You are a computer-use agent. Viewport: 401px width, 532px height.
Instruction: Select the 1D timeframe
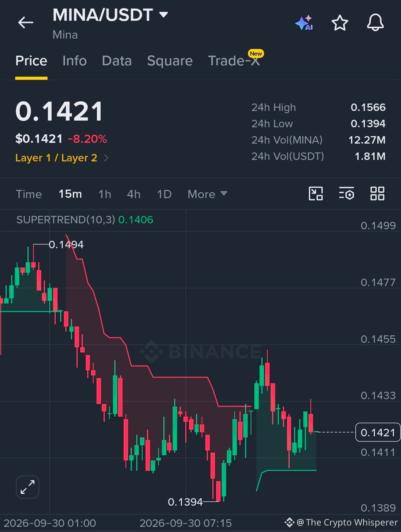click(164, 194)
